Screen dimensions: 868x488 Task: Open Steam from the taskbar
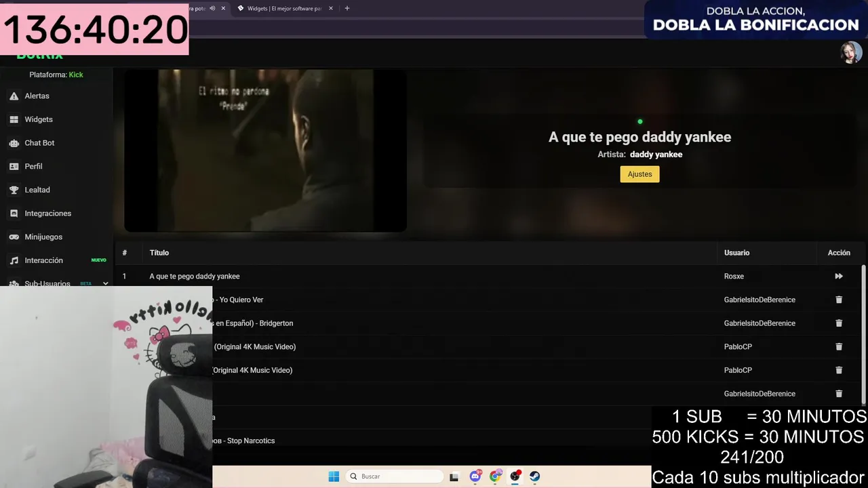coord(535,476)
